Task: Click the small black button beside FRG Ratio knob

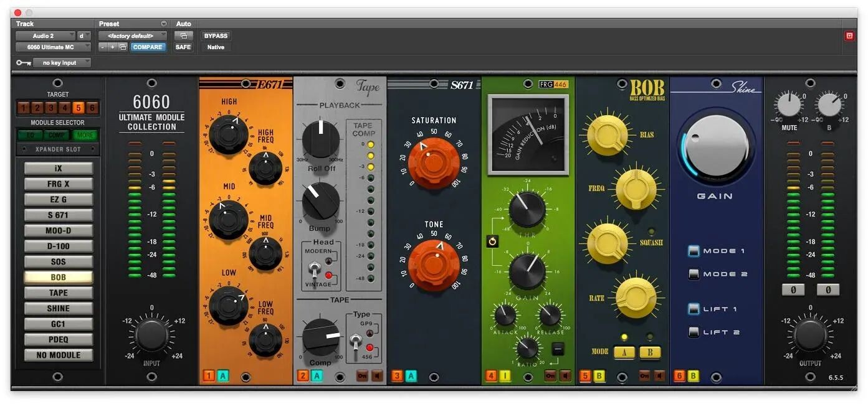Action: pyautogui.click(x=557, y=349)
